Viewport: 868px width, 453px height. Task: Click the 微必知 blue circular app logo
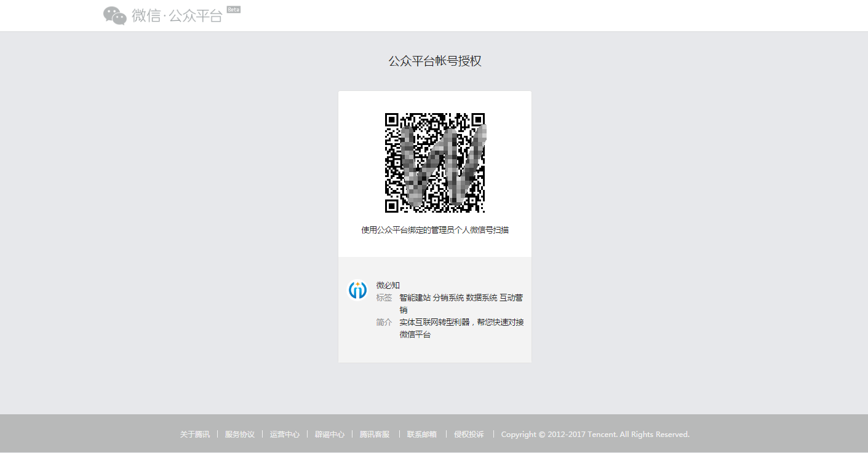click(x=357, y=290)
